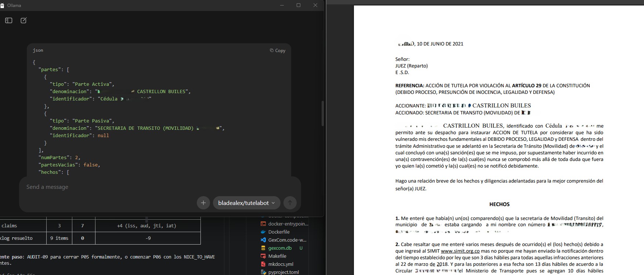644x275 pixels.
Task: Click the CASTRILLON BUILES denominacion JSON line
Action: pos(120,91)
